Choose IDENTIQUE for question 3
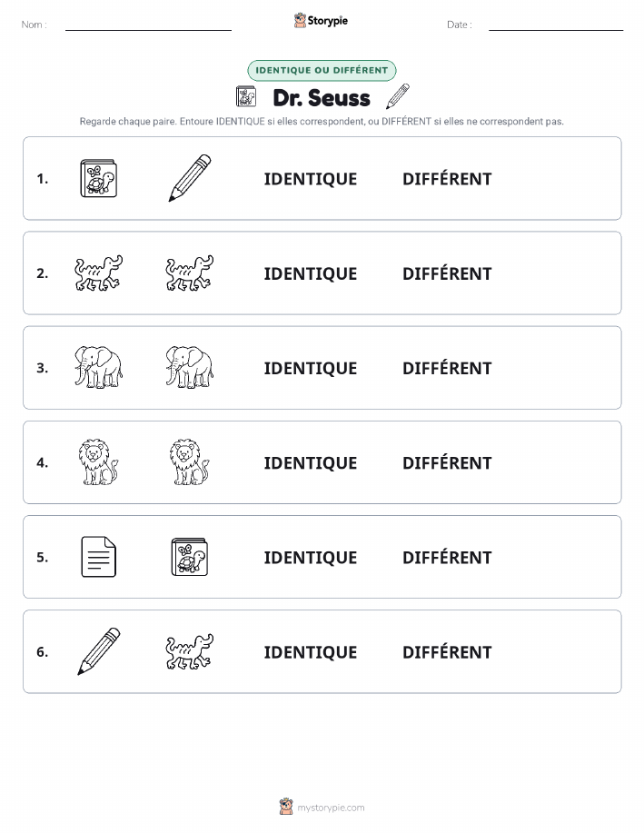644x833 pixels. coord(311,368)
